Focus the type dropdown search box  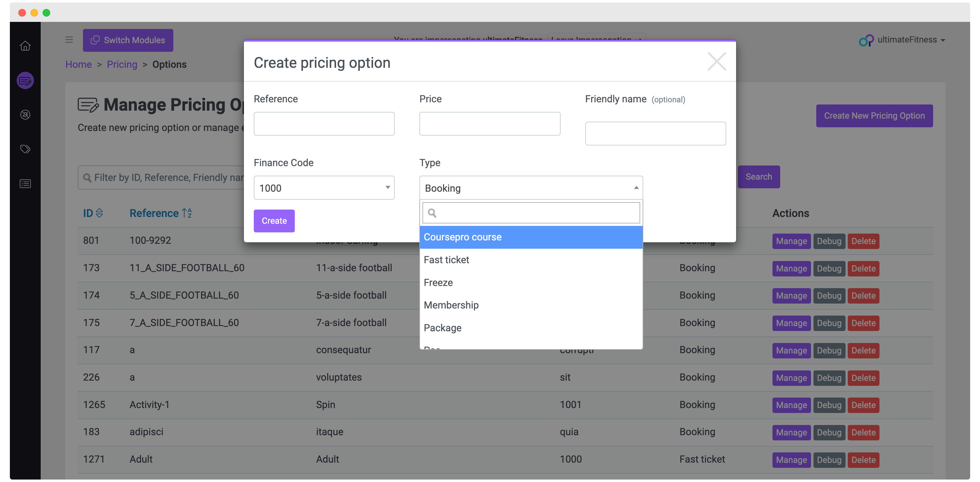pos(531,213)
